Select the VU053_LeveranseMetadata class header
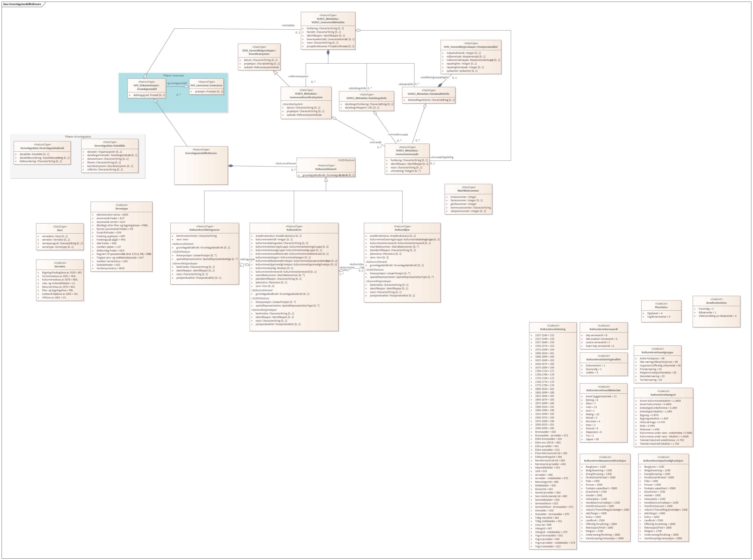This screenshot has width=753, height=560. pos(328,22)
